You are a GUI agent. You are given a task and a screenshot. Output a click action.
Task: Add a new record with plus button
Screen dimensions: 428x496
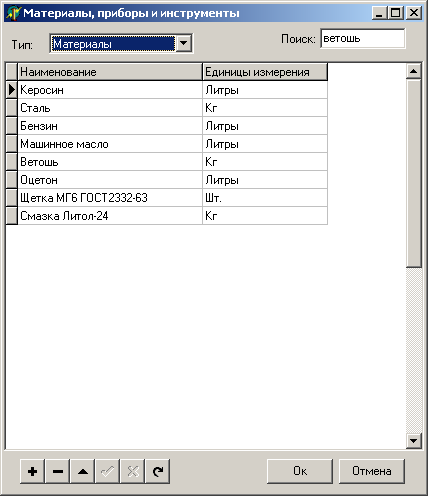click(32, 471)
